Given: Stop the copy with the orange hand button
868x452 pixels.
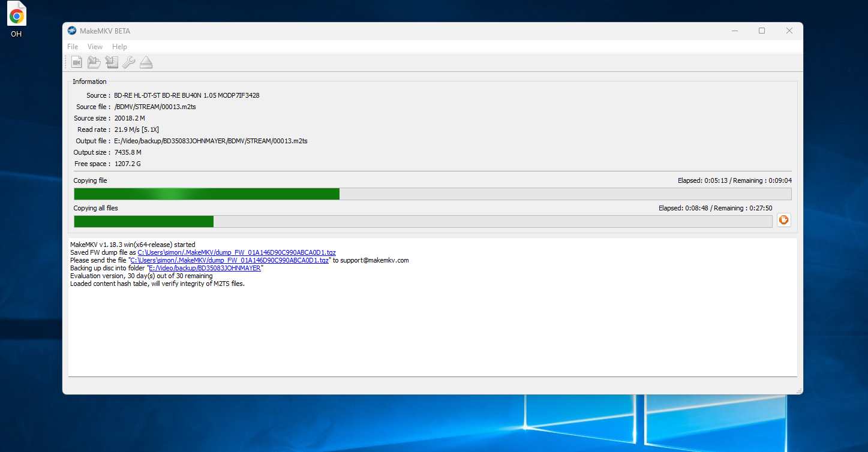Looking at the screenshot, I should coord(783,220).
